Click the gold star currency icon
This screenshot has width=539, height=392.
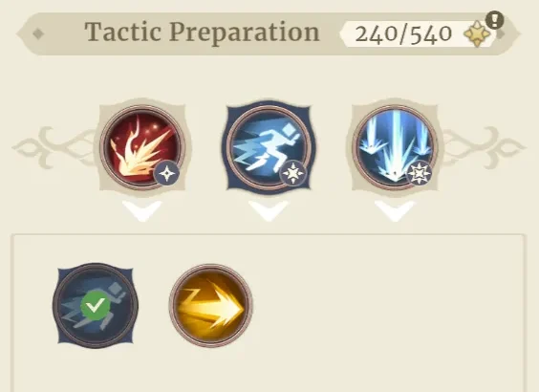(x=478, y=33)
